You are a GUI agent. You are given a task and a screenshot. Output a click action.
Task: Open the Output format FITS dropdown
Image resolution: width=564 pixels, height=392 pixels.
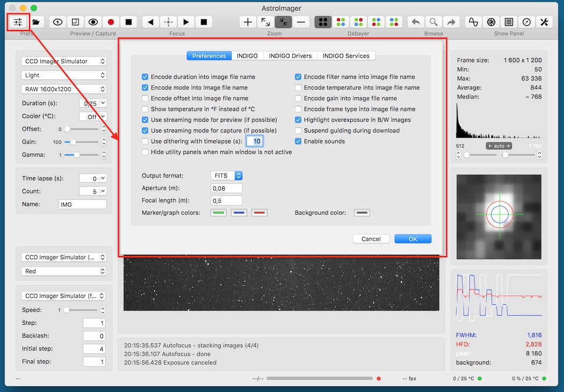tap(227, 176)
